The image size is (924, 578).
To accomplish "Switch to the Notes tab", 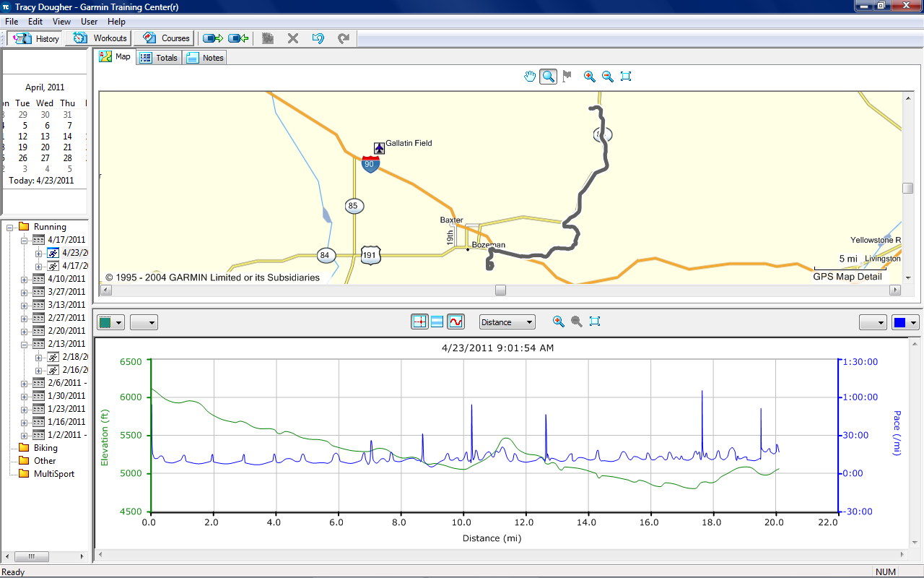I will [205, 58].
